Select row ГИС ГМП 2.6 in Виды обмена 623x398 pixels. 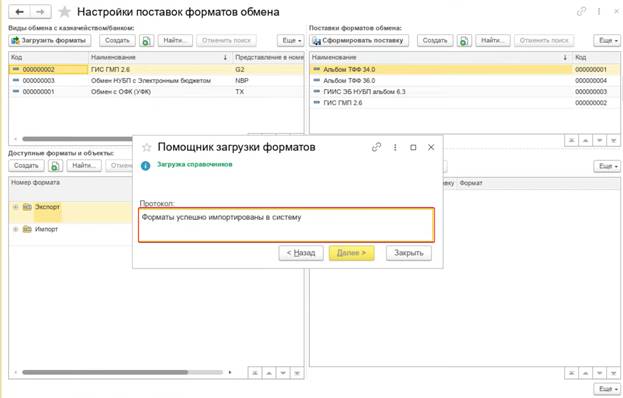point(156,70)
